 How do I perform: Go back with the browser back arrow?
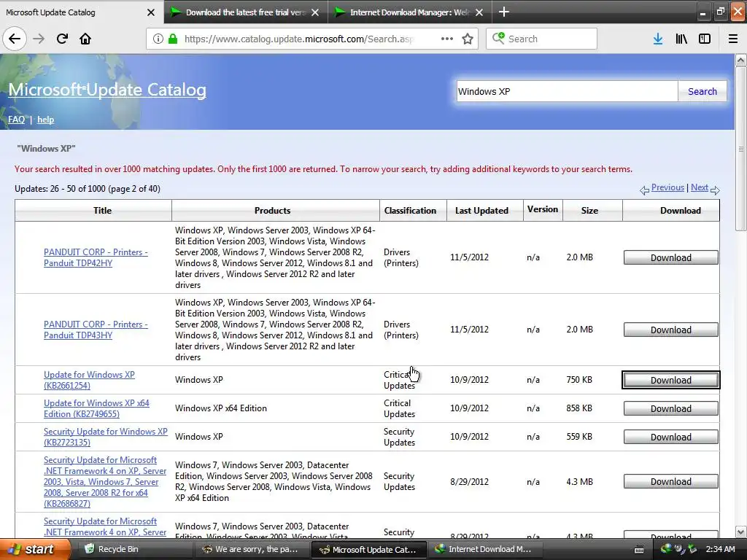(15, 39)
